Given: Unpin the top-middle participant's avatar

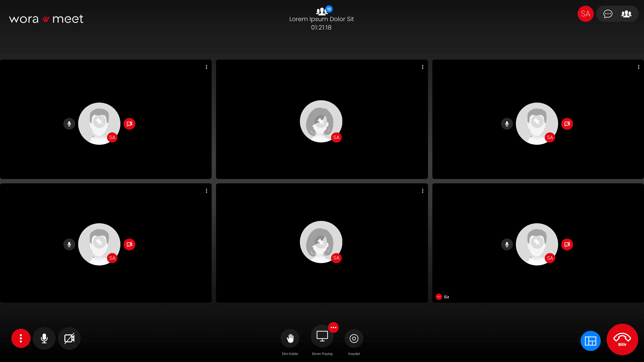Looking at the screenshot, I should coord(321,121).
